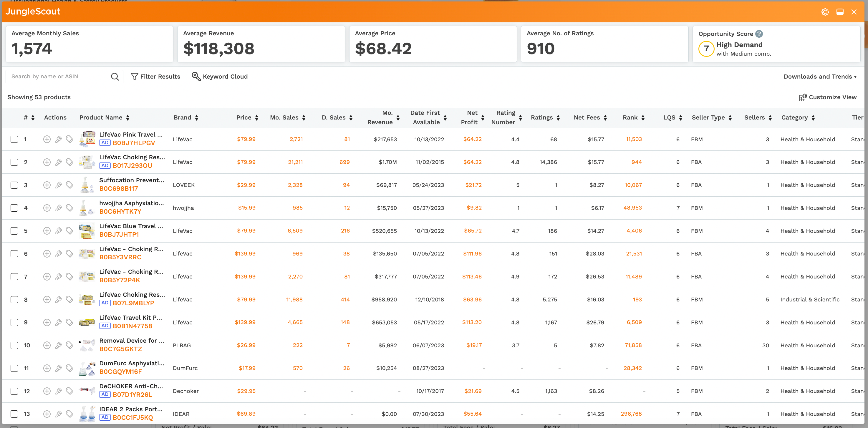Open ASIN link B0BJ7HLPGV
This screenshot has width=868, height=428.
pos(134,143)
